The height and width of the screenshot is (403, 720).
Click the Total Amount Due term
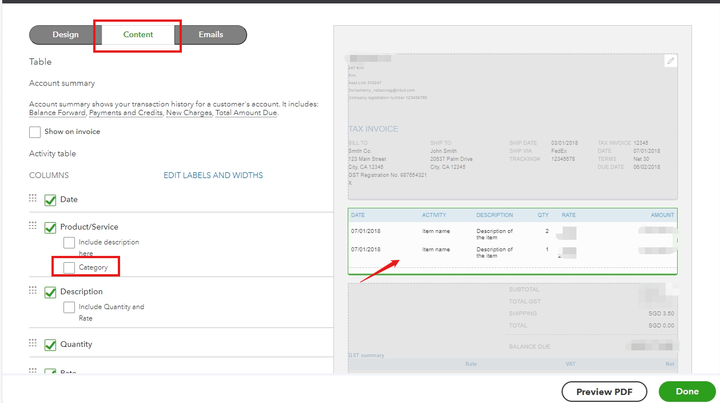pos(246,113)
